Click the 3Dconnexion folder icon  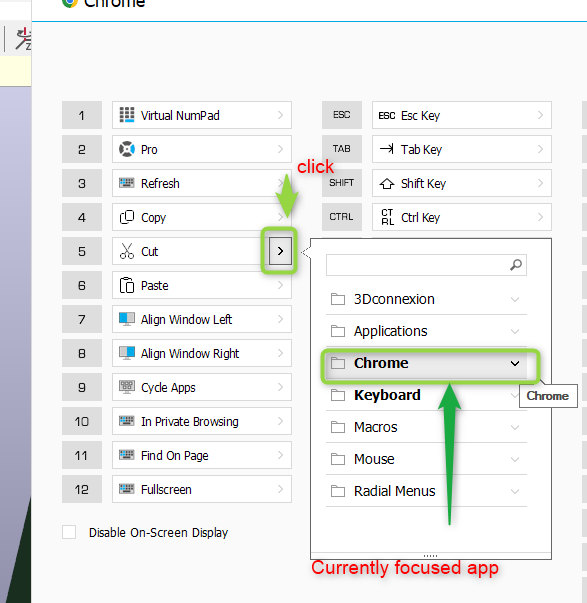point(338,299)
